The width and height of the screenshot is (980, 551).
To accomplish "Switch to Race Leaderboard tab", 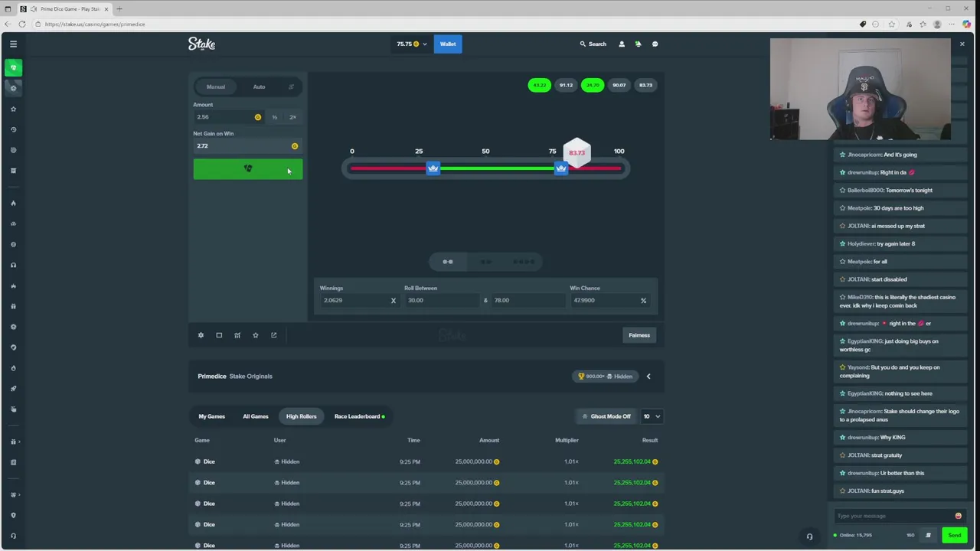I will [360, 416].
